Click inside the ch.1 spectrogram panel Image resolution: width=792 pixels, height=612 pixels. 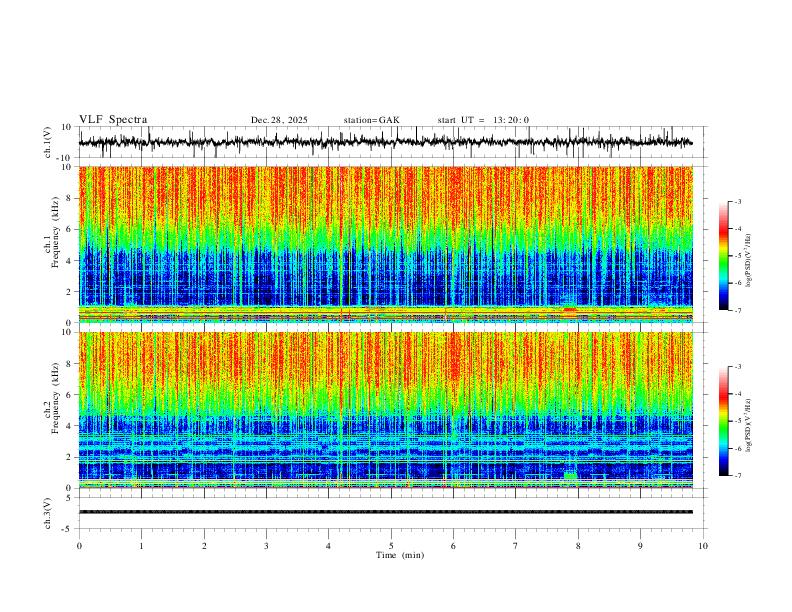[x=385, y=244]
